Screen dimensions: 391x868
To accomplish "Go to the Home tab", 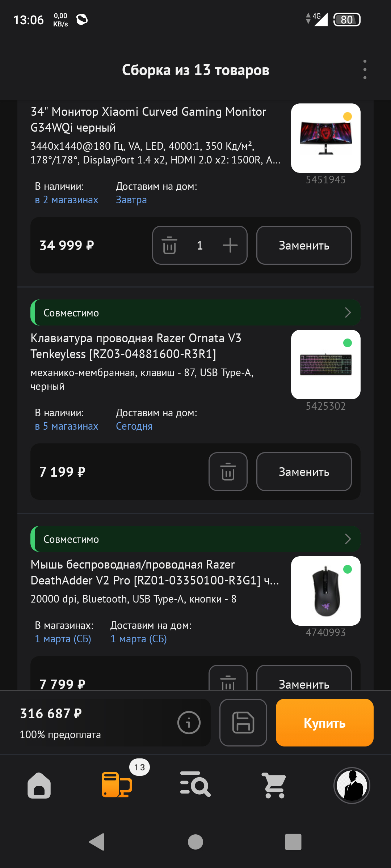I will pyautogui.click(x=39, y=785).
